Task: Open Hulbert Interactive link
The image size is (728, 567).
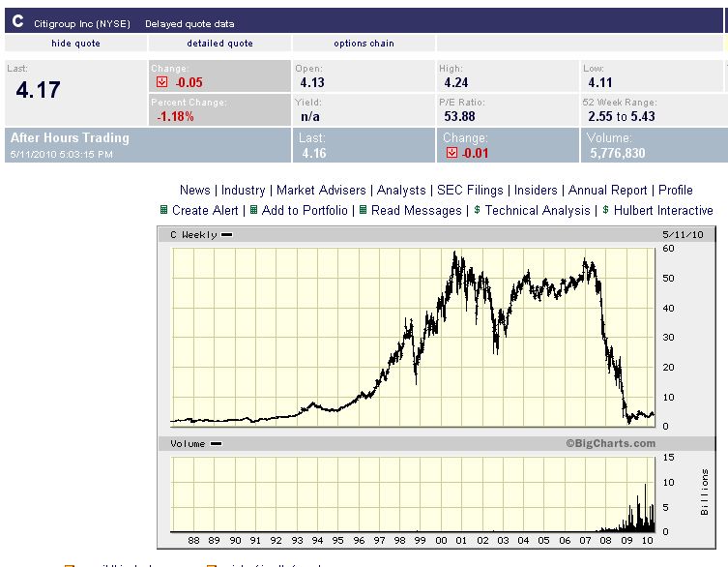Action: pos(663,211)
